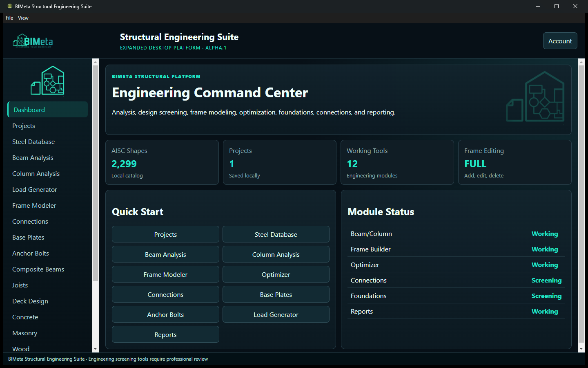Select Concrete in the sidebar
The image size is (588, 368).
point(48,317)
